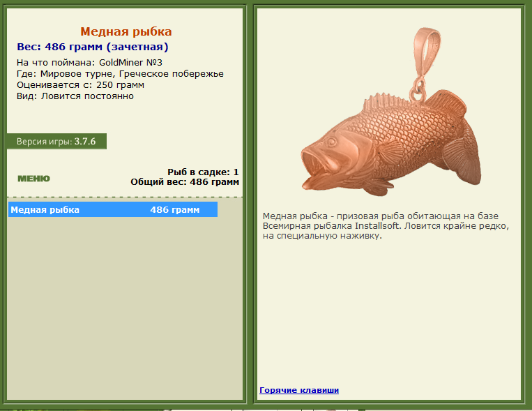Click the copper fish pendant image
Screen dimensions: 532x411
(x=391, y=112)
